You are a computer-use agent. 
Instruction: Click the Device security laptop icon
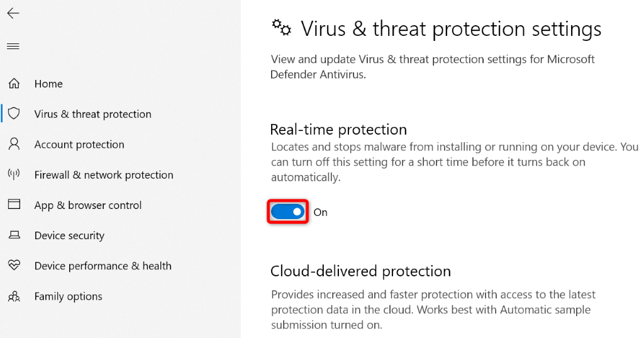[14, 235]
